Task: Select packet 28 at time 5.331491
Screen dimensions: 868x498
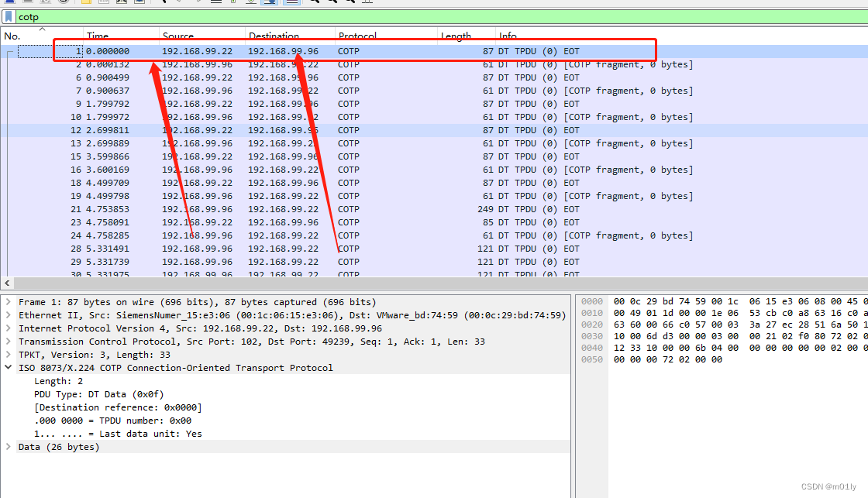Action: point(434,249)
